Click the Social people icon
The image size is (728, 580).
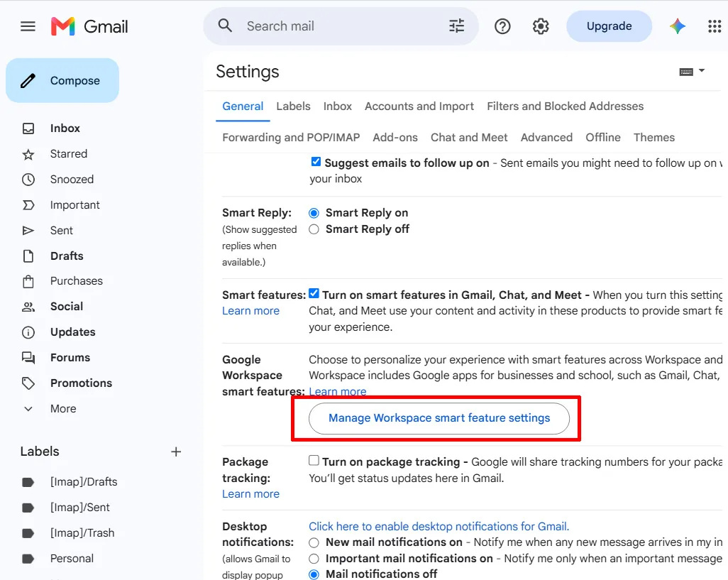[28, 307]
